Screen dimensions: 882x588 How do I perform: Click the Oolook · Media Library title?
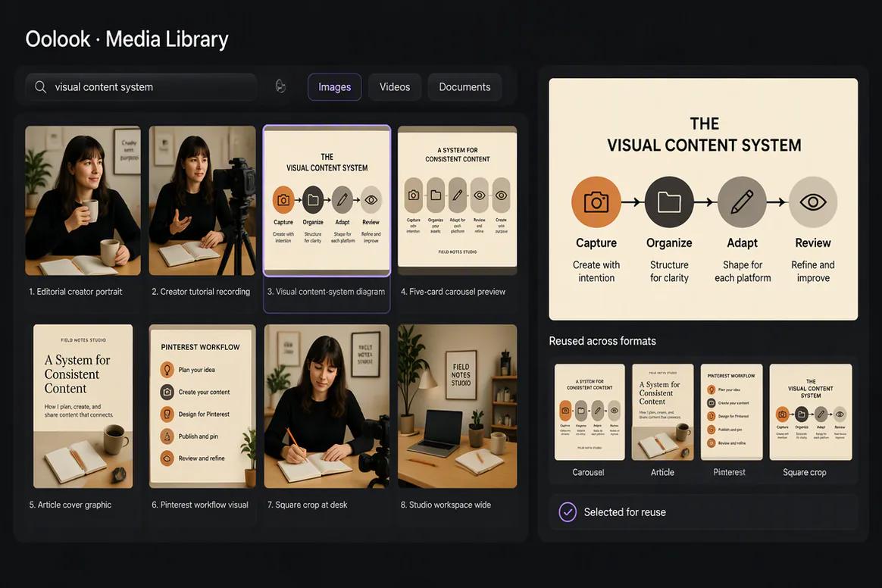(x=127, y=39)
